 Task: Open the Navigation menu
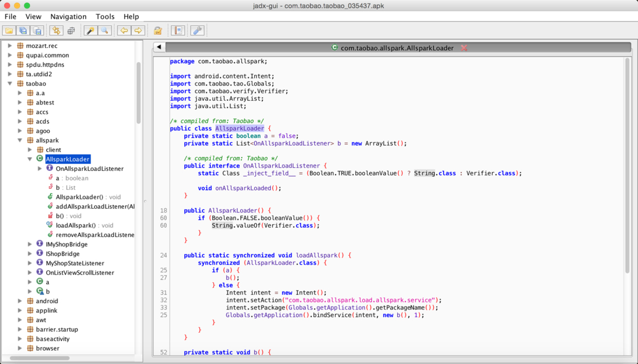(x=68, y=16)
